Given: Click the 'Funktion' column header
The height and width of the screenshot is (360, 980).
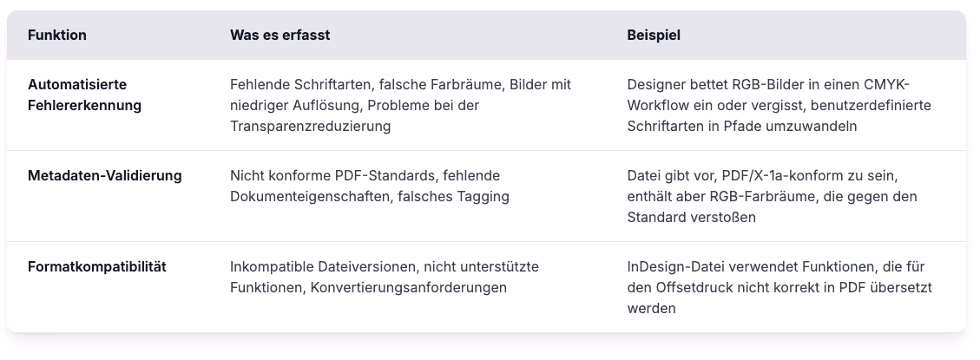Looking at the screenshot, I should point(57,36).
